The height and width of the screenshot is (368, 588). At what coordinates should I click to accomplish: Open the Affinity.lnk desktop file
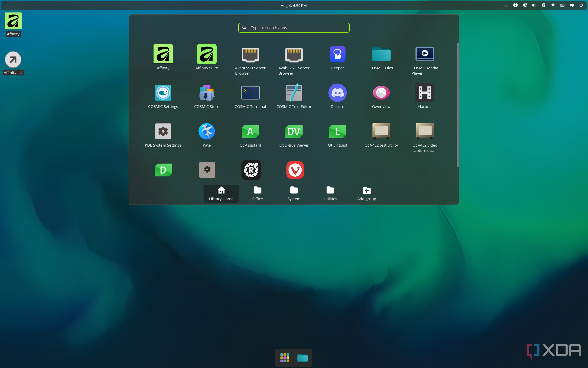(13, 63)
